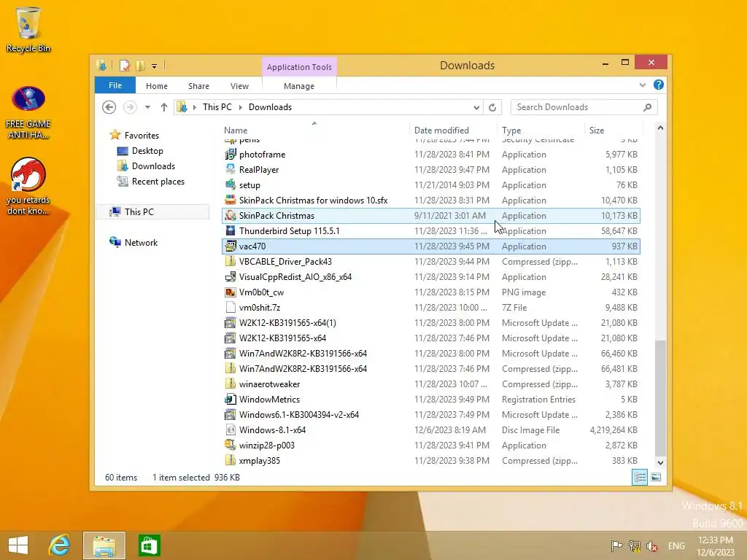The image size is (747, 560).
Task: Click the xmplay385 zip icon
Action: click(230, 461)
